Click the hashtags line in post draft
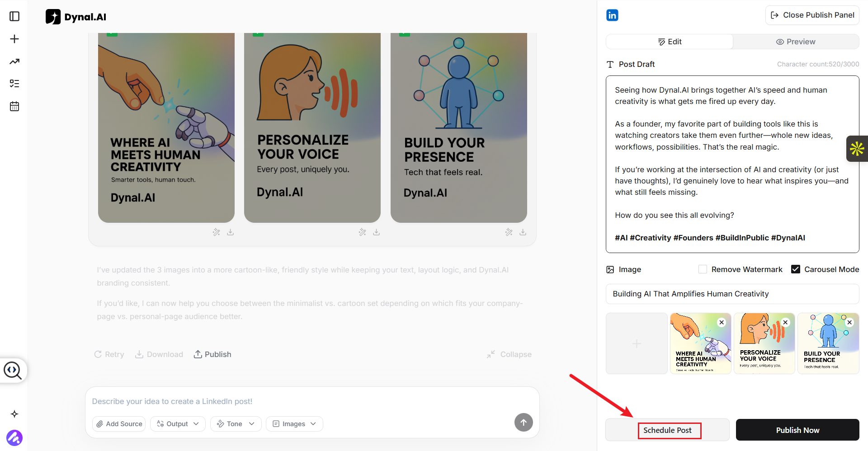This screenshot has height=451, width=868. click(x=710, y=238)
